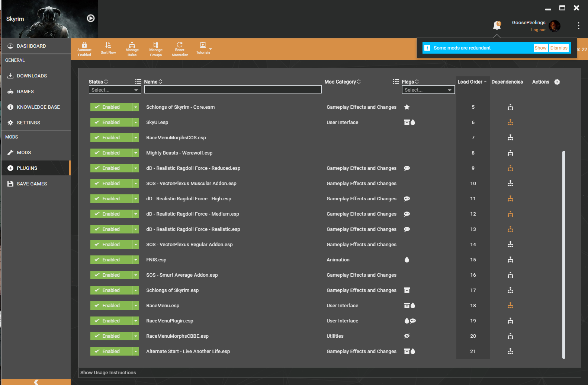Image resolution: width=588 pixels, height=385 pixels.
Task: Switch to Mods page in sidebar
Action: (x=36, y=153)
